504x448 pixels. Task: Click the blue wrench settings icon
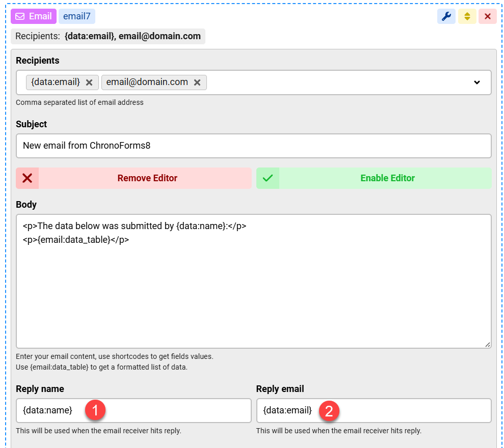click(x=446, y=16)
